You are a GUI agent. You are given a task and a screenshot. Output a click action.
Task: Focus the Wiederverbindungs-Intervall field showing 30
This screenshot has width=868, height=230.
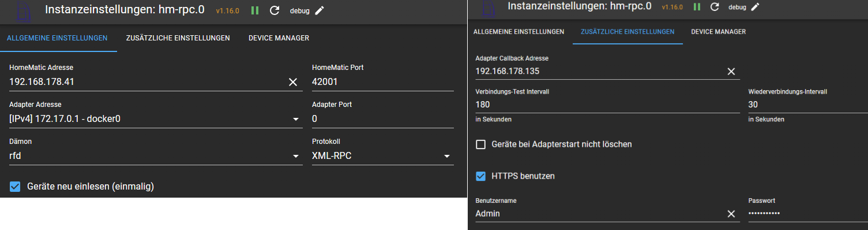(x=808, y=105)
